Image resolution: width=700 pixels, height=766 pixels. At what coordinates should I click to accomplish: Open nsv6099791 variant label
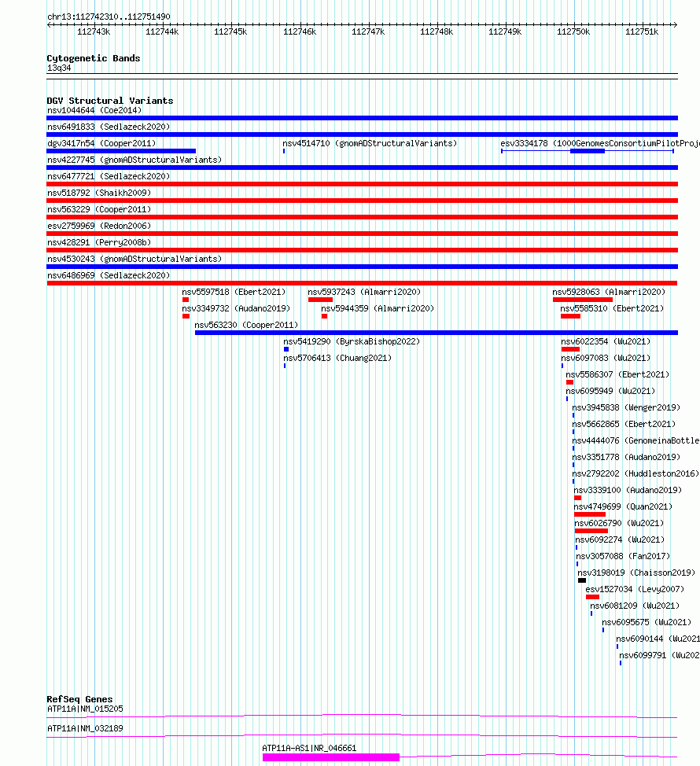click(x=659, y=656)
